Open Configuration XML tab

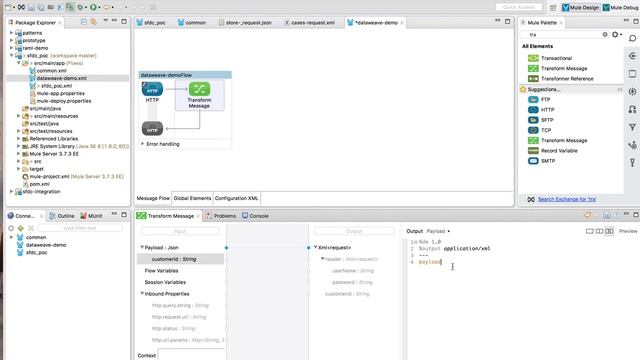236,198
